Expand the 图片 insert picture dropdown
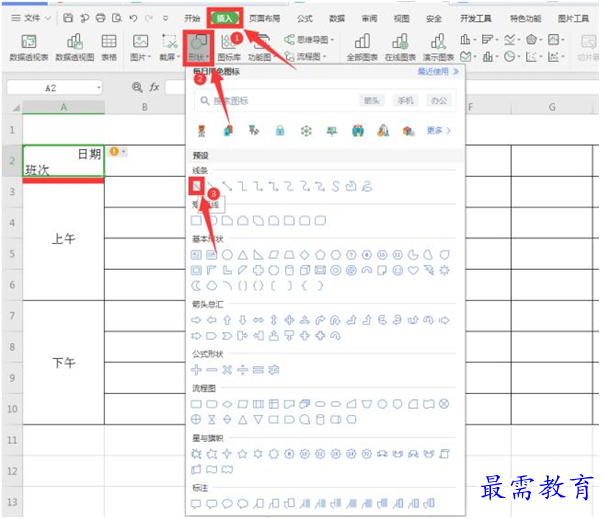This screenshot has width=602, height=519. click(149, 57)
